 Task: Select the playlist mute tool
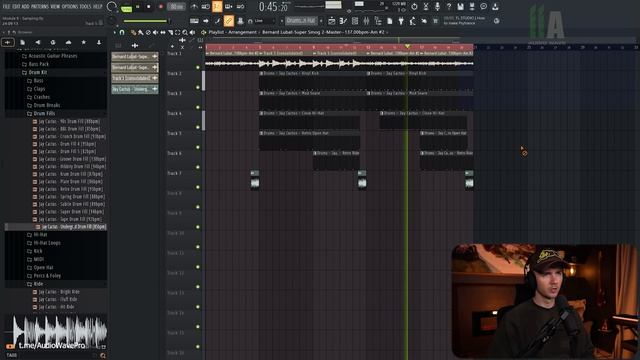click(155, 32)
